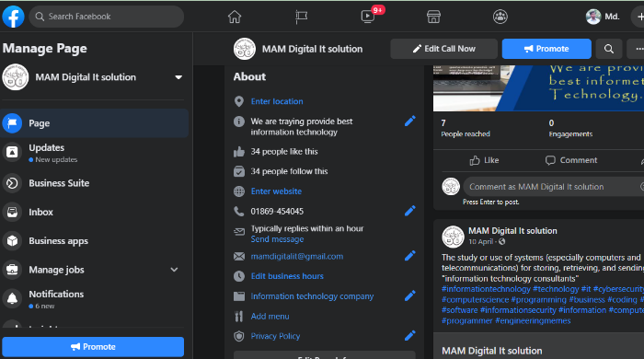The width and height of the screenshot is (644, 359).
Task: Click the clock icon next to Edit business hours
Action: point(238,276)
